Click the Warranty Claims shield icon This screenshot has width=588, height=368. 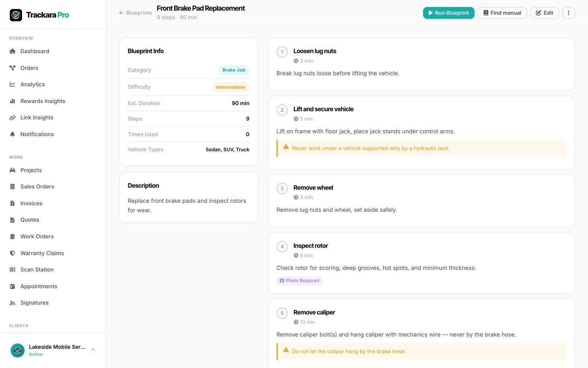coord(12,253)
